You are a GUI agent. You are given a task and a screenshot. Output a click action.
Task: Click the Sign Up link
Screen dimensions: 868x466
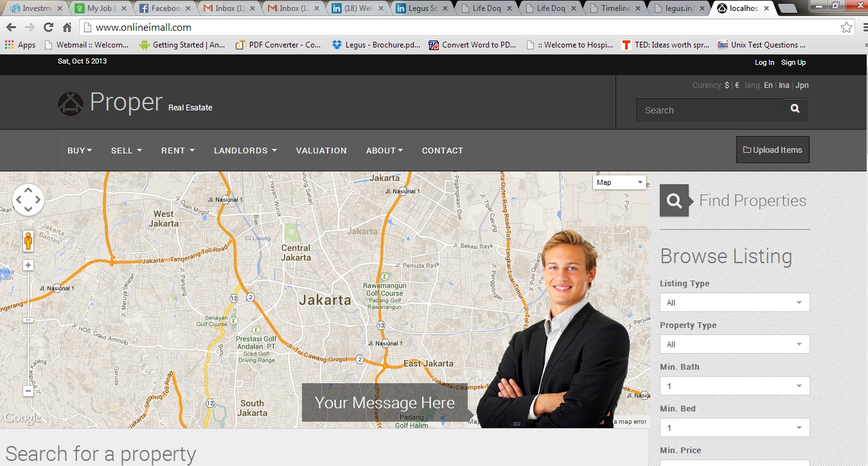coord(793,62)
